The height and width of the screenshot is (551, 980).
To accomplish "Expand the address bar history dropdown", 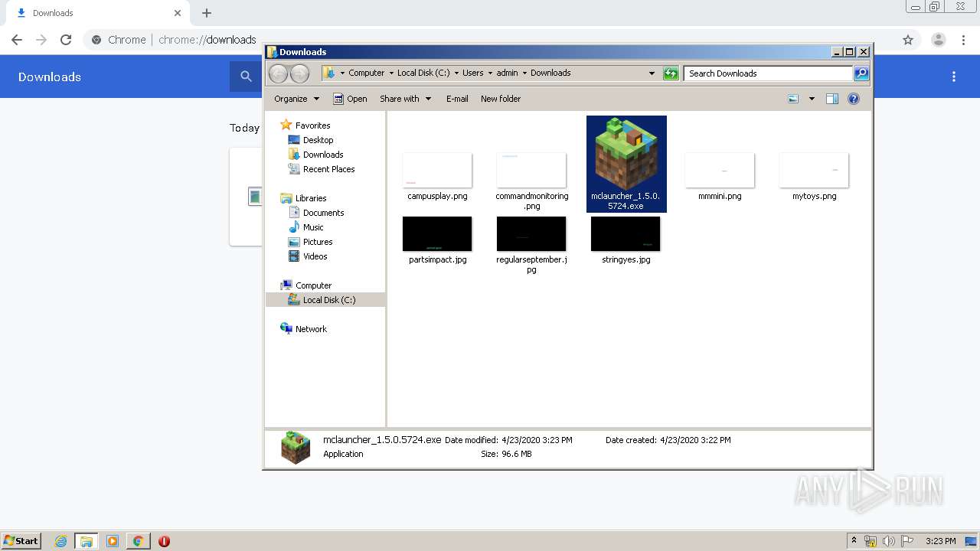I will (652, 73).
